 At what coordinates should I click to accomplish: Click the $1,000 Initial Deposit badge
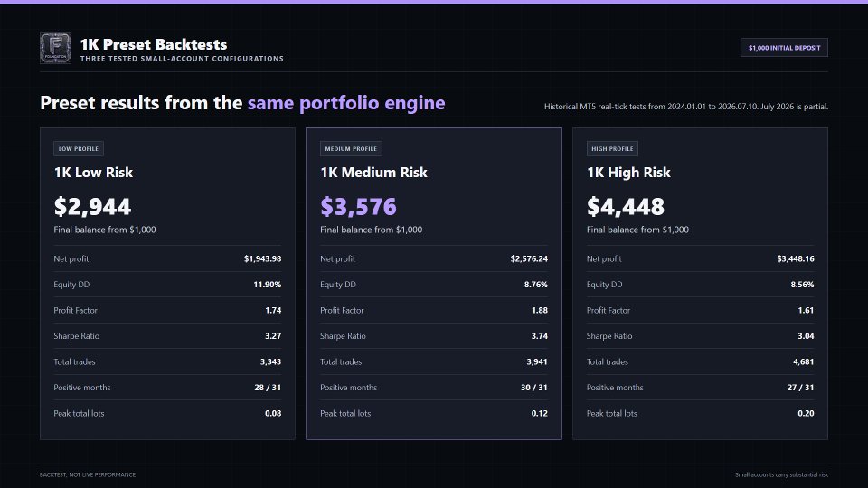tap(784, 48)
